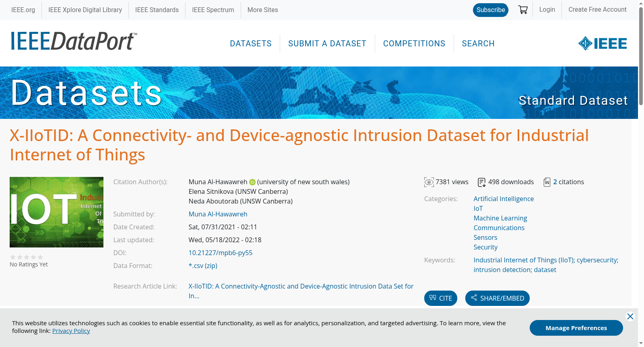
Task: Click the Subscribe button
Action: coord(491,10)
